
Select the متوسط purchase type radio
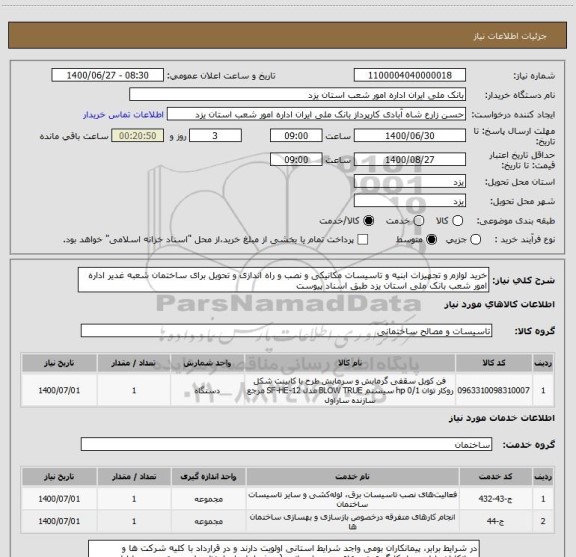(x=431, y=240)
